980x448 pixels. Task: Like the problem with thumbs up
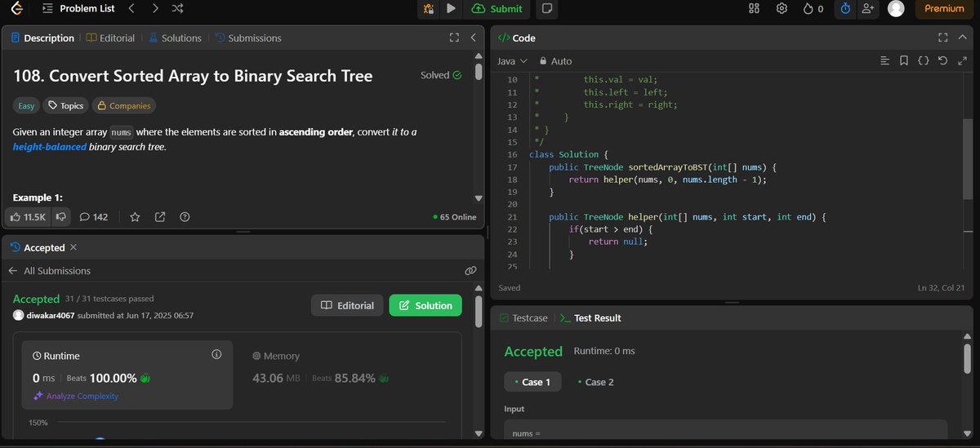tap(28, 217)
